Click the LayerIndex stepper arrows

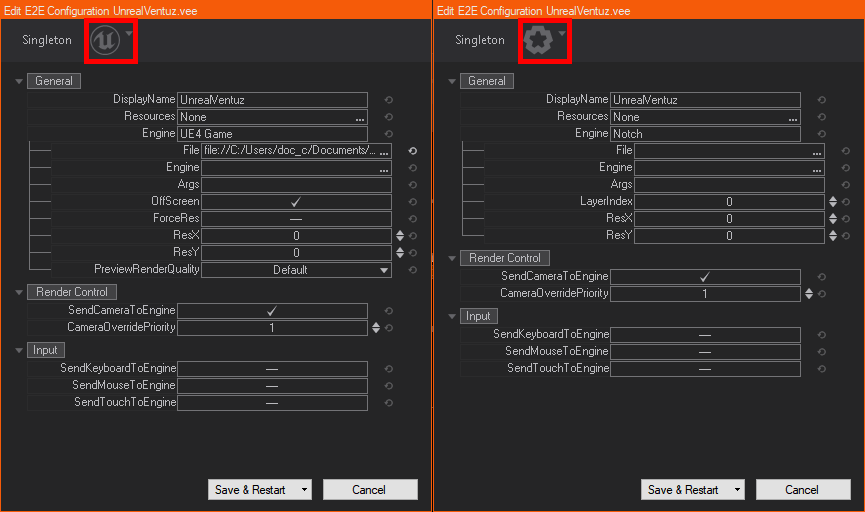pyautogui.click(x=832, y=202)
